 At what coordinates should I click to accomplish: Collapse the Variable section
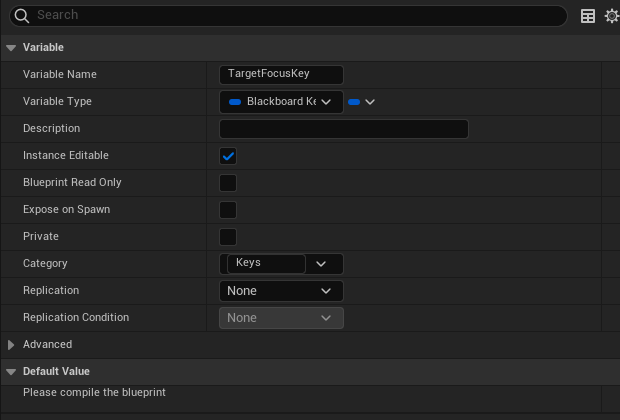click(11, 48)
